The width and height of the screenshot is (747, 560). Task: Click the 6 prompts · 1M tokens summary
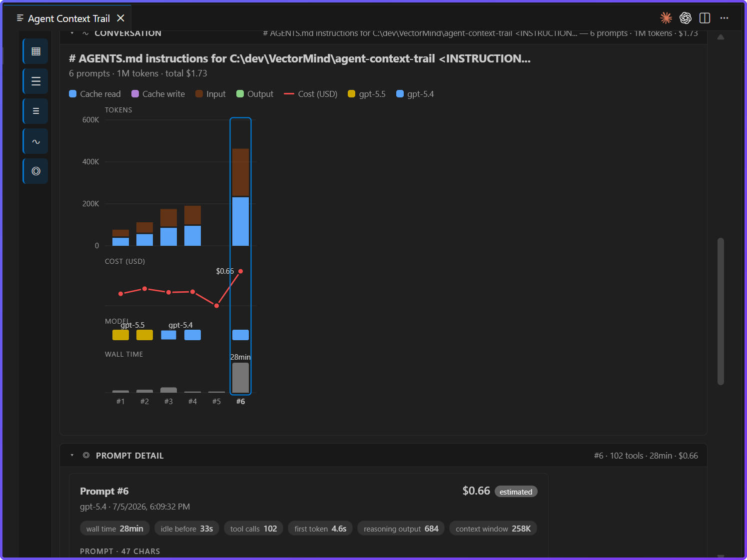click(x=138, y=73)
